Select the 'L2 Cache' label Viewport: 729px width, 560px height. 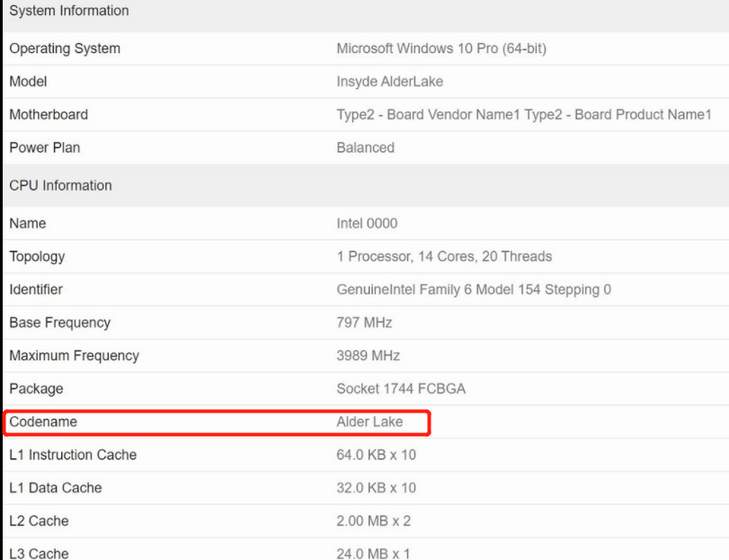coord(39,520)
